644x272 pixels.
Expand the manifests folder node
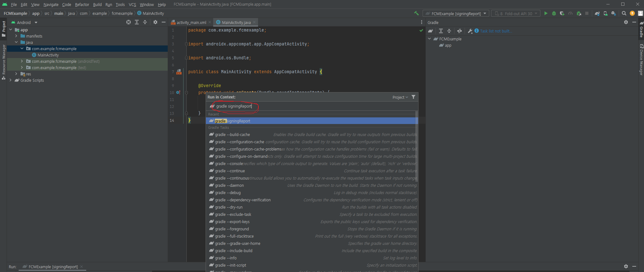[x=16, y=36]
